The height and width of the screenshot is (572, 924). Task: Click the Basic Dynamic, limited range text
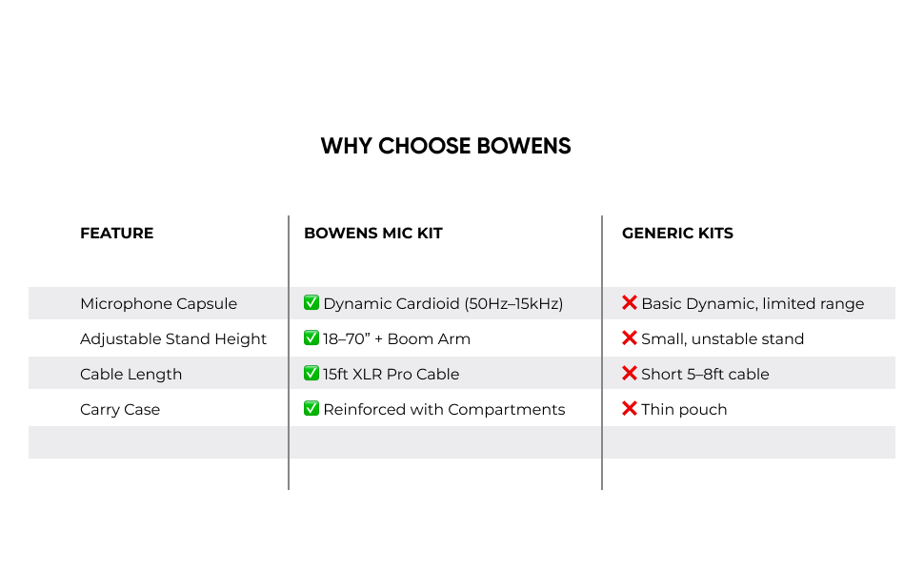point(753,304)
